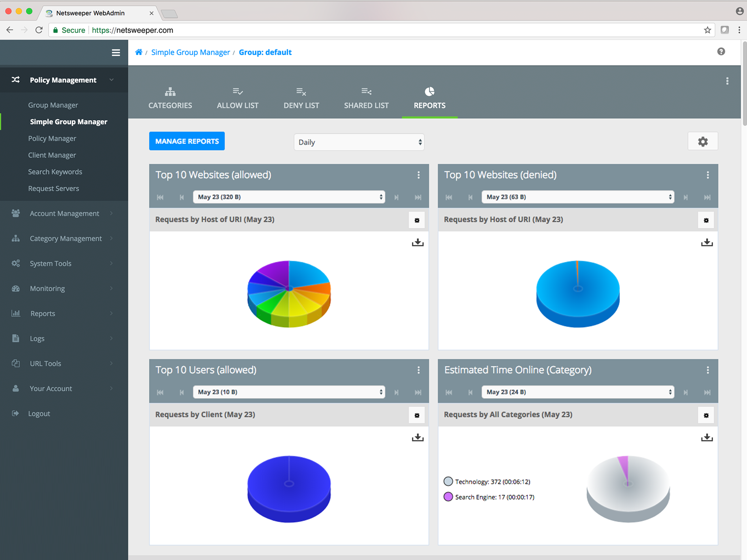The image size is (747, 560).
Task: Open the Daily report period dropdown
Action: 359,142
